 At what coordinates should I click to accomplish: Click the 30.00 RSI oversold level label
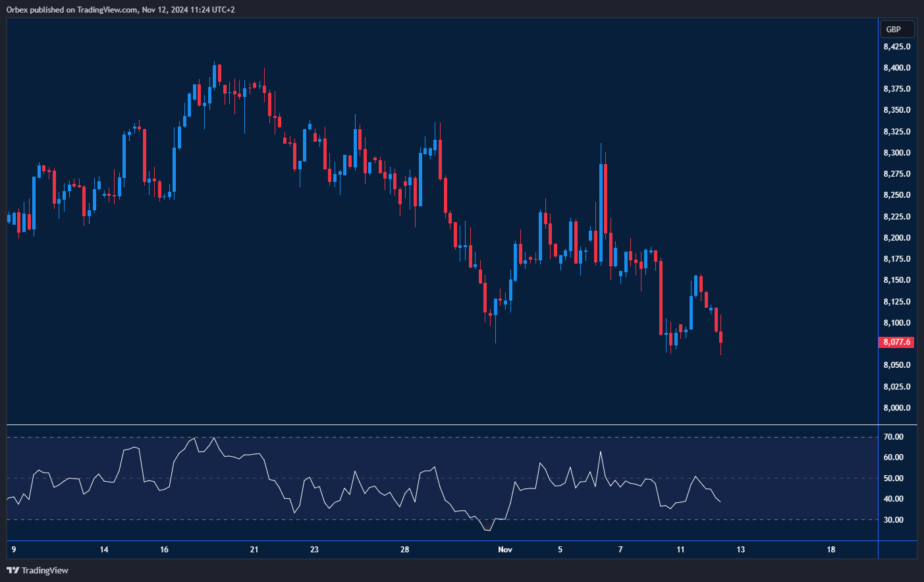(893, 520)
